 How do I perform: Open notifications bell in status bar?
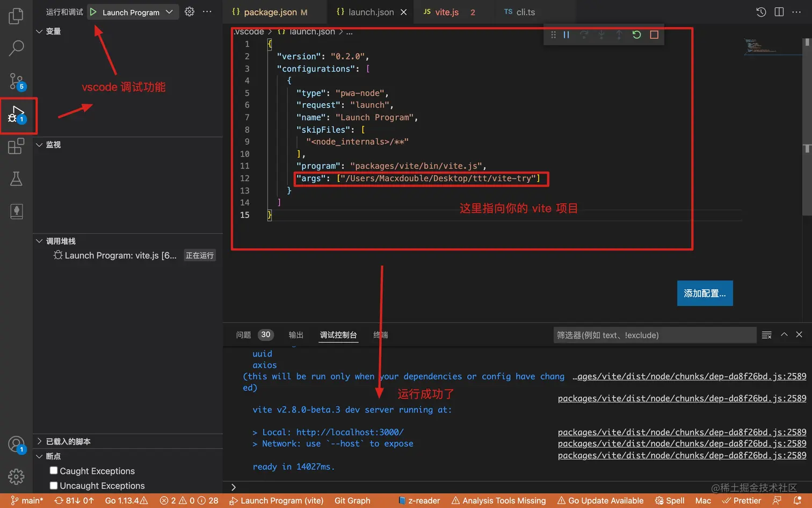[x=798, y=500]
